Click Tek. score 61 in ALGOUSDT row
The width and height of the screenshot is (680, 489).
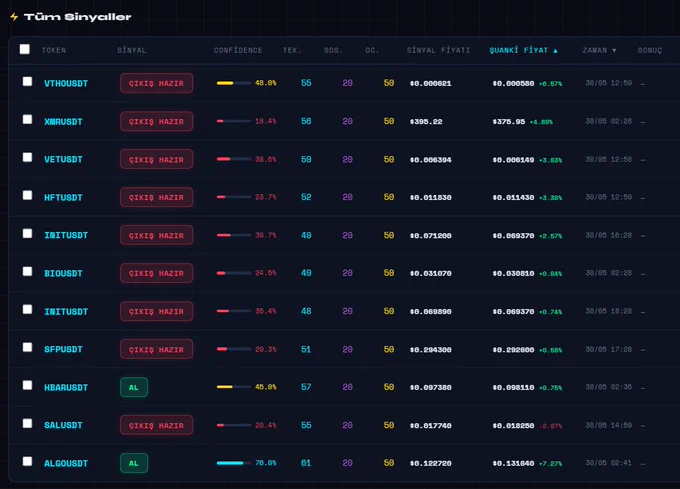306,463
